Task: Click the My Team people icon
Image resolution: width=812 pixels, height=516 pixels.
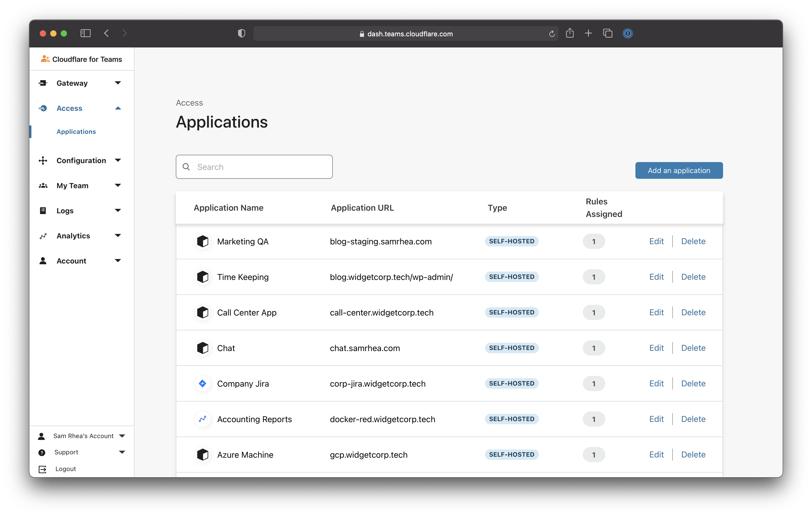Action: tap(43, 185)
